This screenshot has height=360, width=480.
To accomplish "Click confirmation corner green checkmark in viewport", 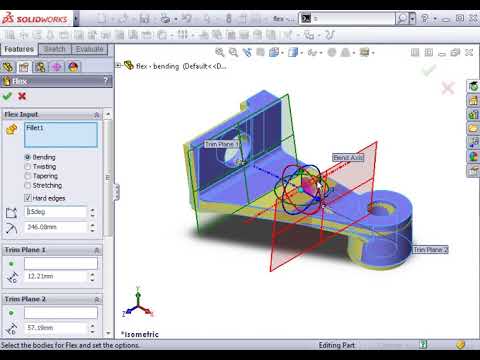I will 429,70.
